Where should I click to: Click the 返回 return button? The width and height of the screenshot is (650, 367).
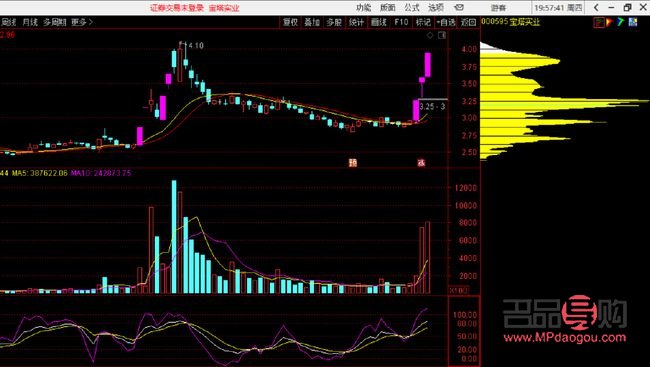[468, 22]
